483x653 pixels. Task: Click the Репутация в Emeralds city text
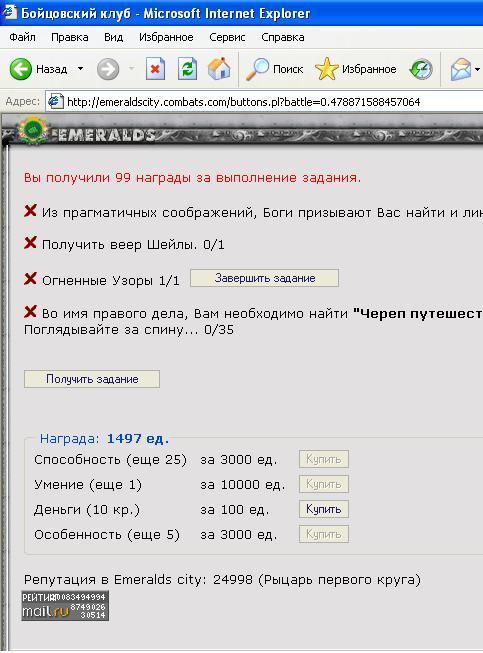click(222, 580)
